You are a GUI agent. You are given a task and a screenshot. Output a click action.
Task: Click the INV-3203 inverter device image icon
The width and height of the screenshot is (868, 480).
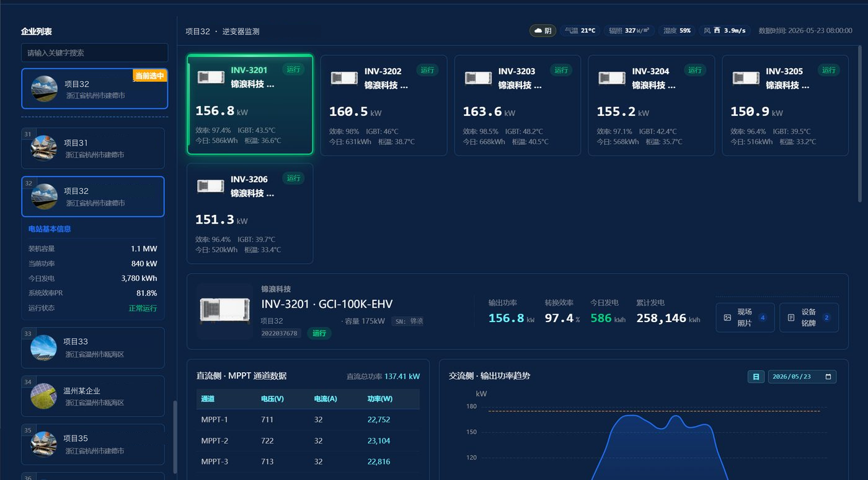point(478,78)
